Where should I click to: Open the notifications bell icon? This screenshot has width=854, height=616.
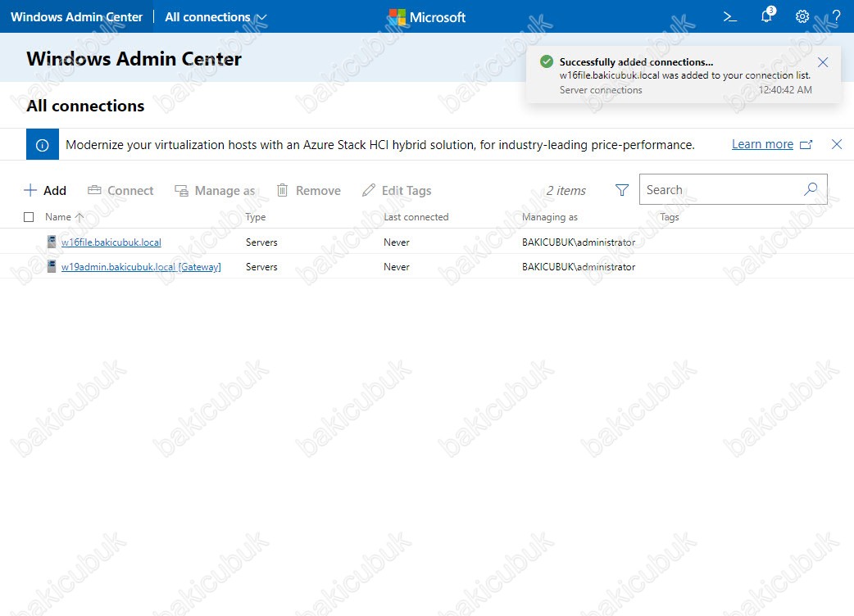point(767,16)
